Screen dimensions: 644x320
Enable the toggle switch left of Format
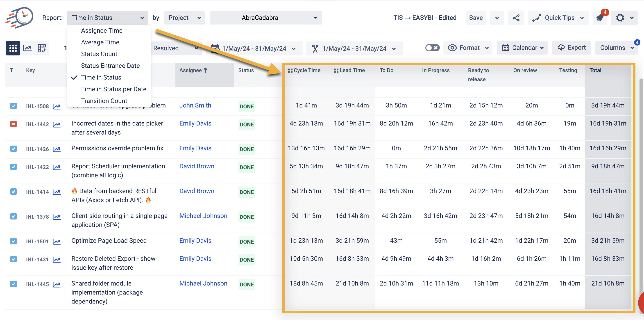(432, 48)
